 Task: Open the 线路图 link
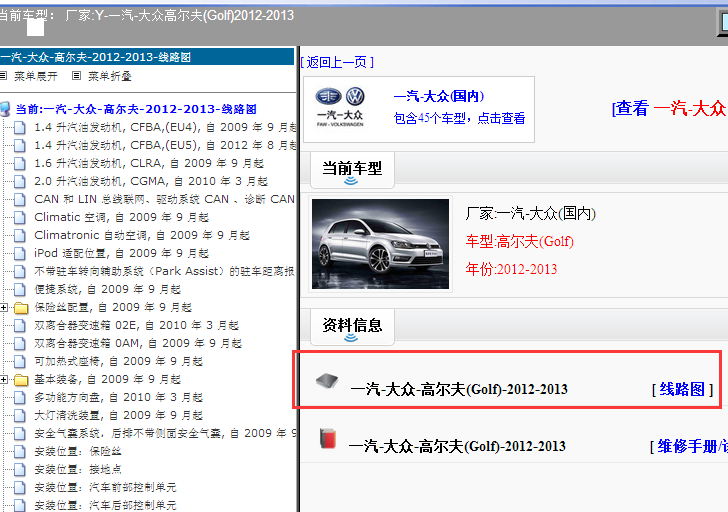(x=682, y=389)
